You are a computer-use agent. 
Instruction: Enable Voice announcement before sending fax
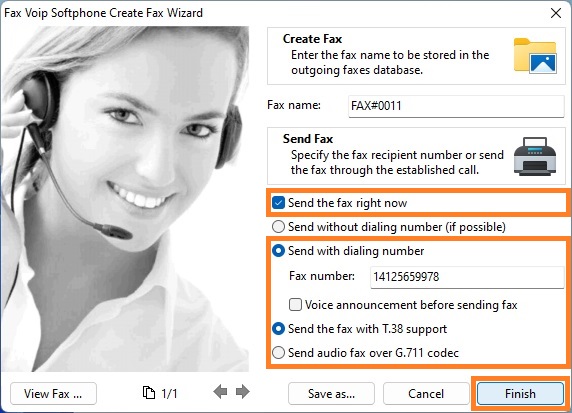point(295,305)
